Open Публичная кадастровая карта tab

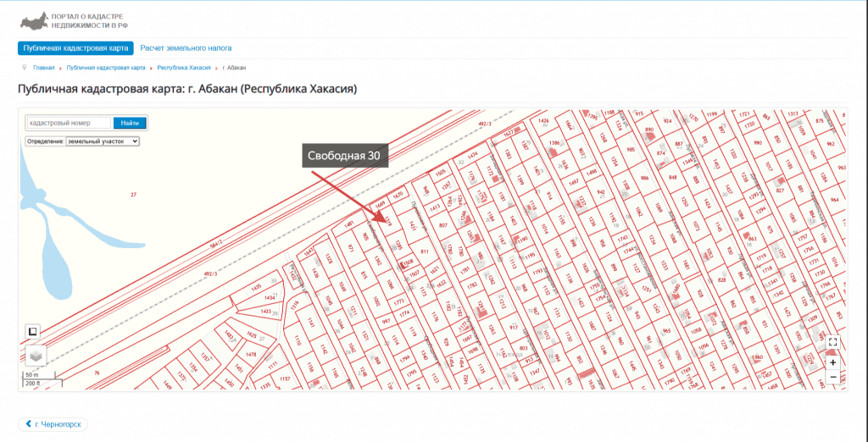click(x=75, y=48)
